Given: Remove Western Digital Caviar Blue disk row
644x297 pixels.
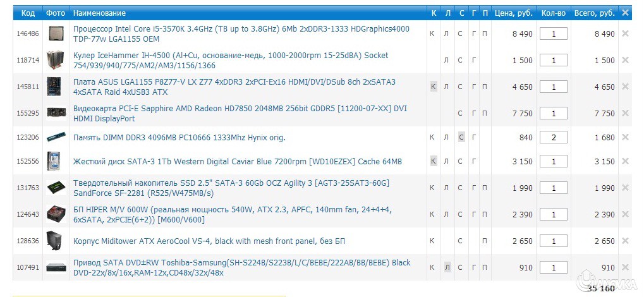Looking at the screenshot, I should coord(625,161).
